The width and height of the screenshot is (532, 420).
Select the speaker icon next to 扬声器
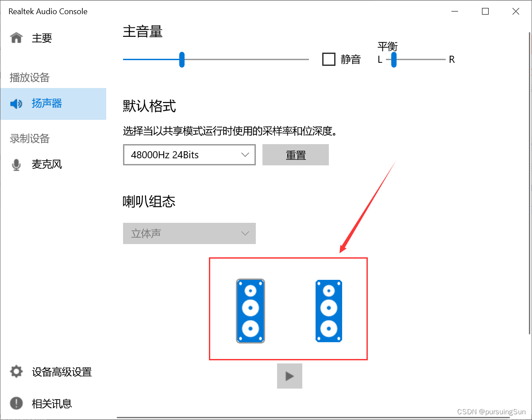coord(16,104)
